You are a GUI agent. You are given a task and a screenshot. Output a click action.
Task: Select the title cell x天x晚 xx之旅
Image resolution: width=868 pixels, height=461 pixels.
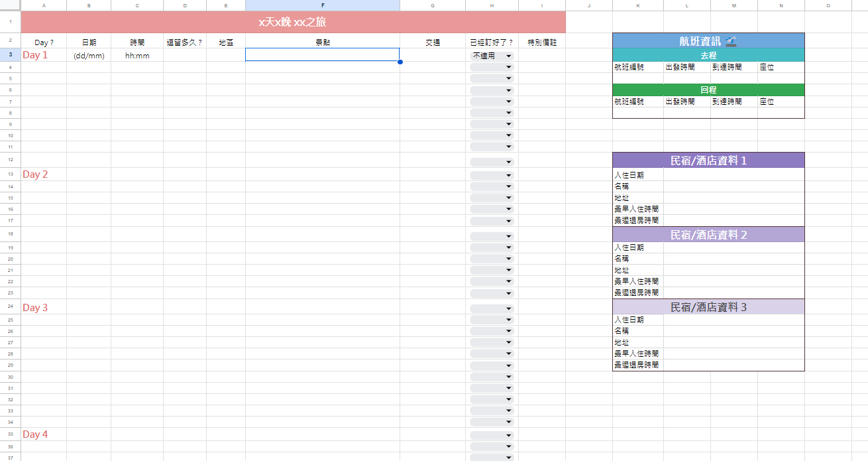pyautogui.click(x=293, y=22)
